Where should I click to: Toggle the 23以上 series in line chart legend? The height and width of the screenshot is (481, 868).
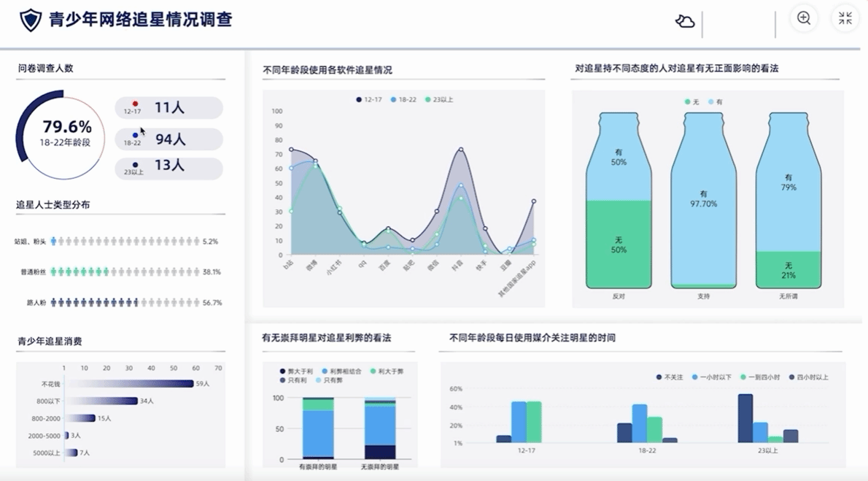438,99
